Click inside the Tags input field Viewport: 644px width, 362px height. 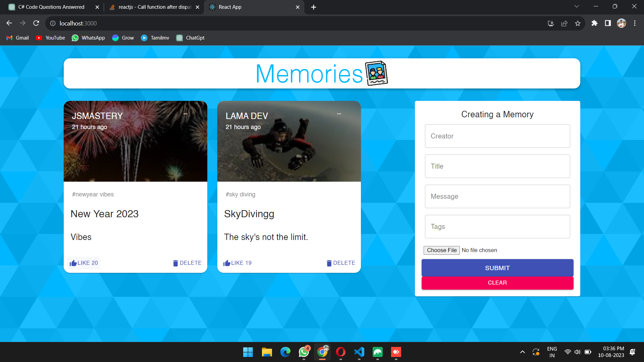point(497,227)
